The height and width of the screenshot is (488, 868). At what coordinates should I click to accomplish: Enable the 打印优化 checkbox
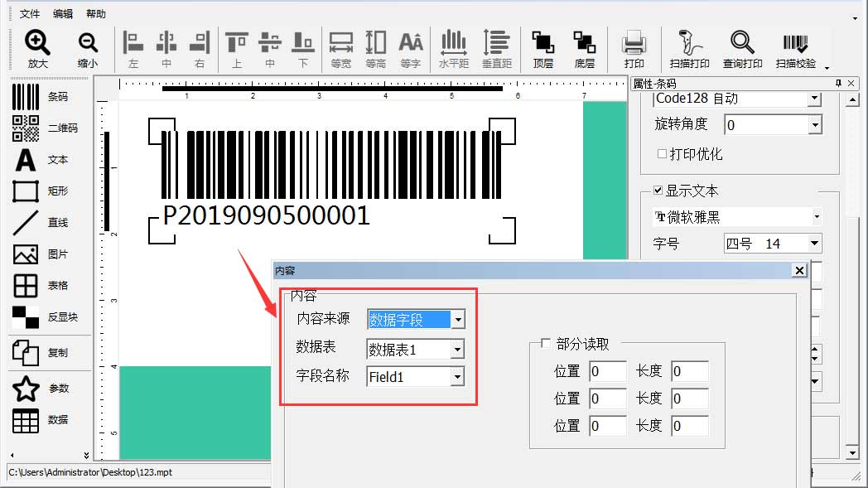[x=662, y=154]
